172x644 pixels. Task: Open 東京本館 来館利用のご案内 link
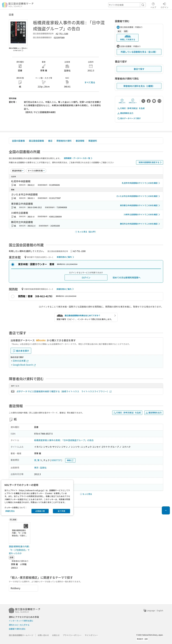65,257
